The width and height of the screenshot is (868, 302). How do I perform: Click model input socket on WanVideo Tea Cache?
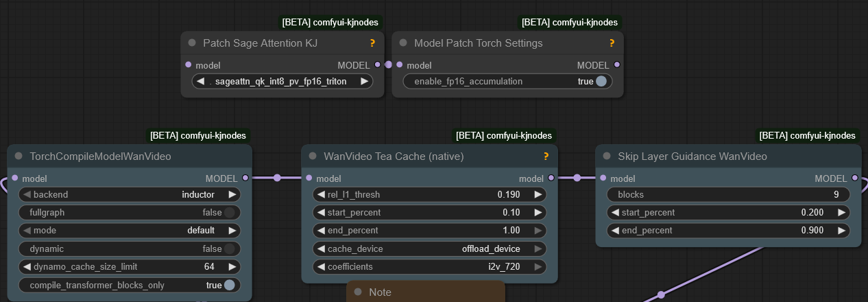309,178
